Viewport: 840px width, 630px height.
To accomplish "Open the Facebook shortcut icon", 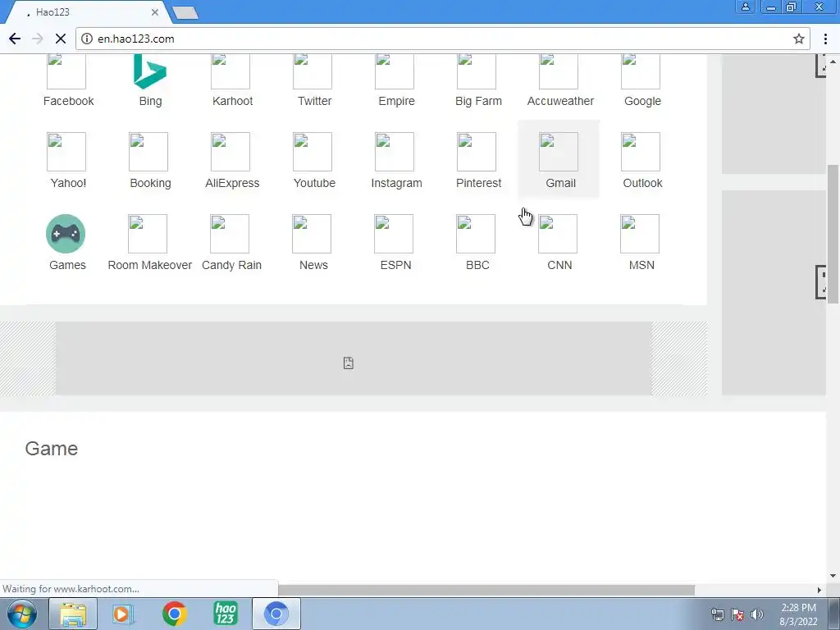I will click(66, 72).
